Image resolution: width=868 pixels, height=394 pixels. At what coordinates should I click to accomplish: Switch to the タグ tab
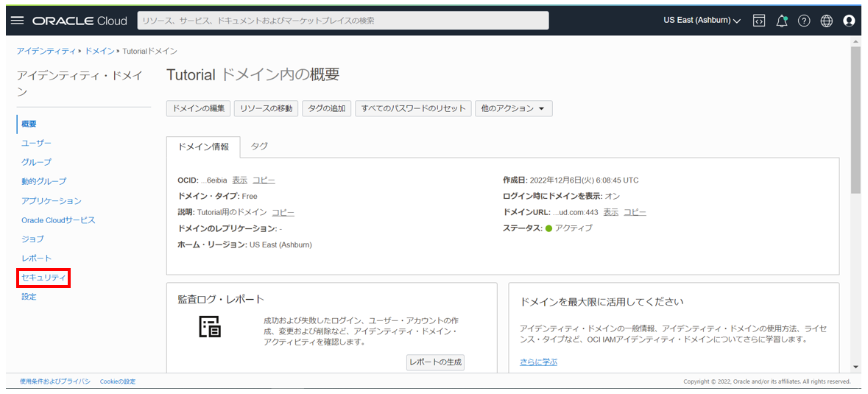[x=259, y=147]
